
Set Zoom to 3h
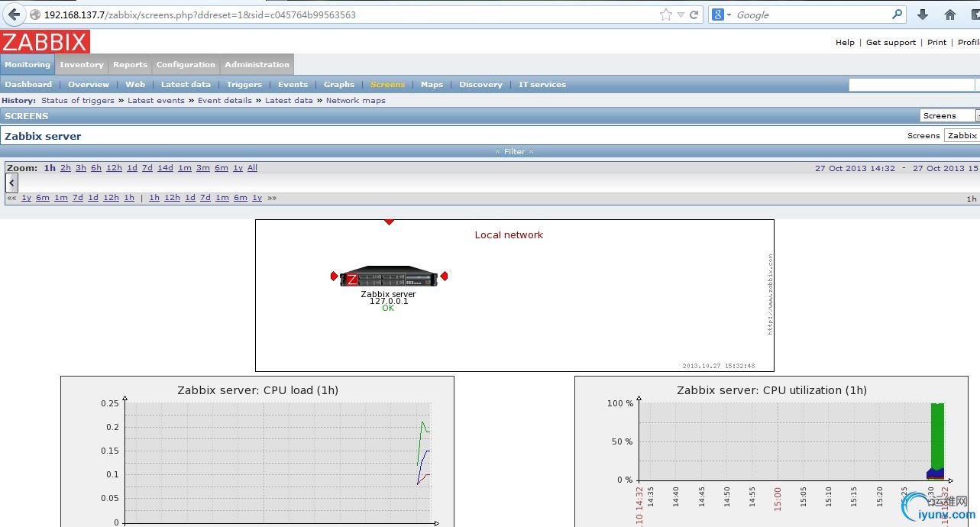pos(81,168)
